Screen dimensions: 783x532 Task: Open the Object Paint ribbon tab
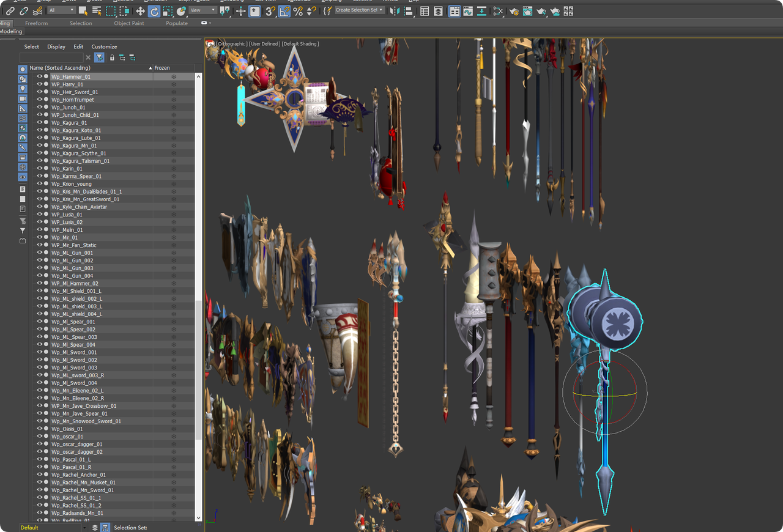(x=129, y=23)
